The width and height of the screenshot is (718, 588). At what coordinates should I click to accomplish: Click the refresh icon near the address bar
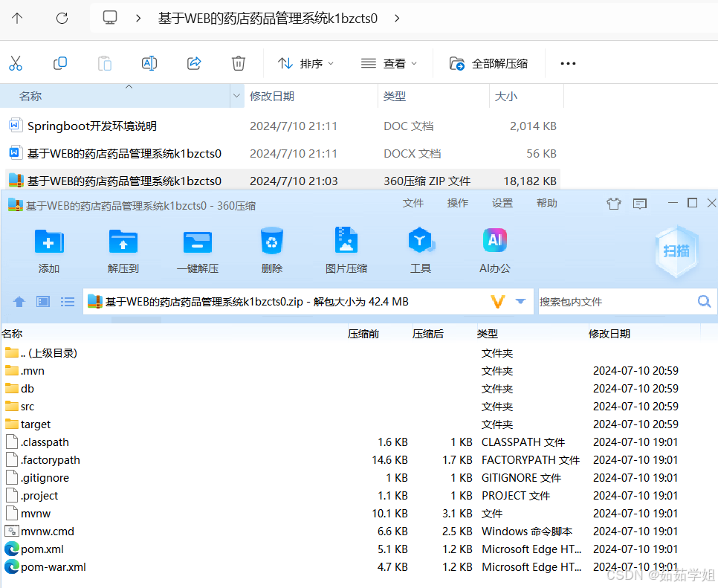[x=62, y=18]
